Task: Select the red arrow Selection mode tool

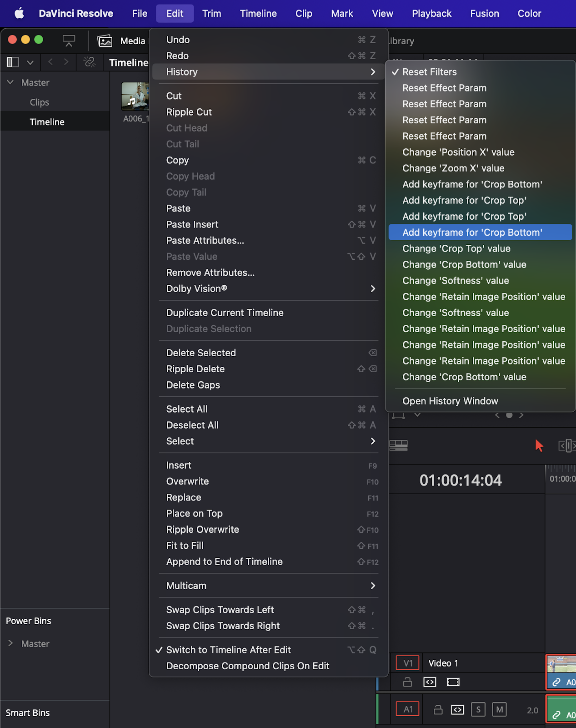Action: coord(539,445)
